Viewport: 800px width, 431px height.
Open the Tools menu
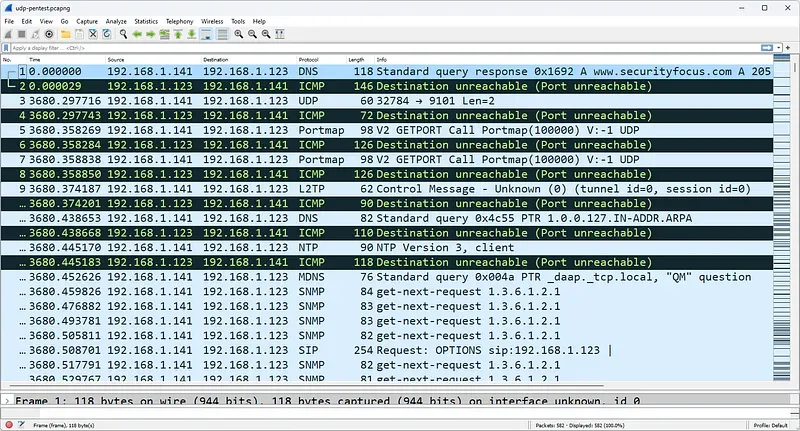[238, 21]
